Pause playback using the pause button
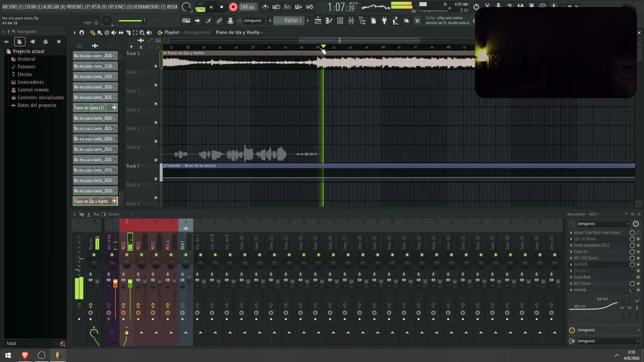The height and width of the screenshot is (362, 644). tap(211, 7)
